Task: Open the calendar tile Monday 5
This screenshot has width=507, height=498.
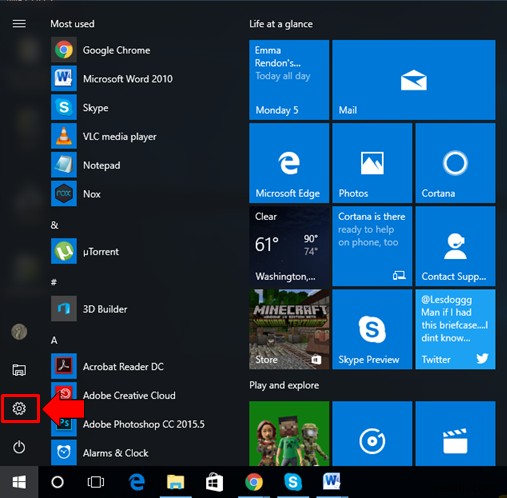Action: tap(289, 80)
